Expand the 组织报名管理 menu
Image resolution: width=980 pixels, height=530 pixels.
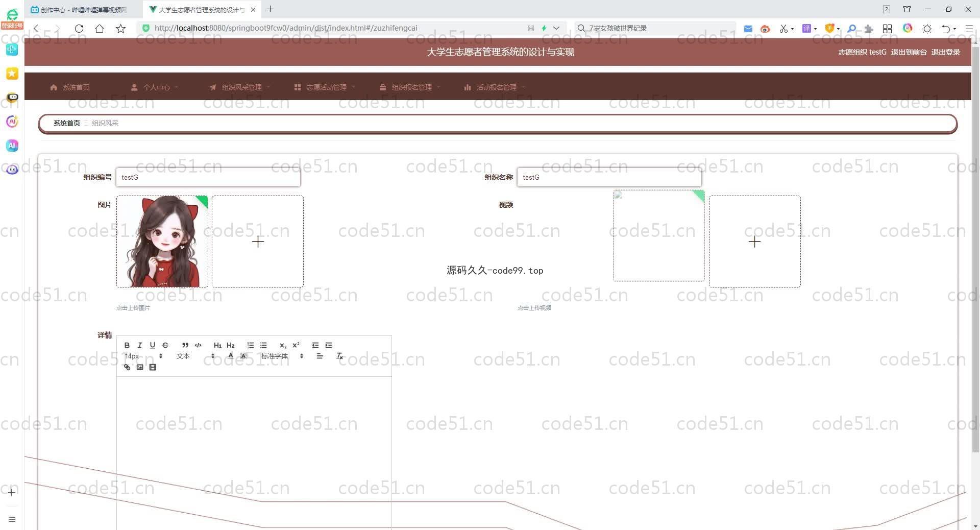[410, 87]
